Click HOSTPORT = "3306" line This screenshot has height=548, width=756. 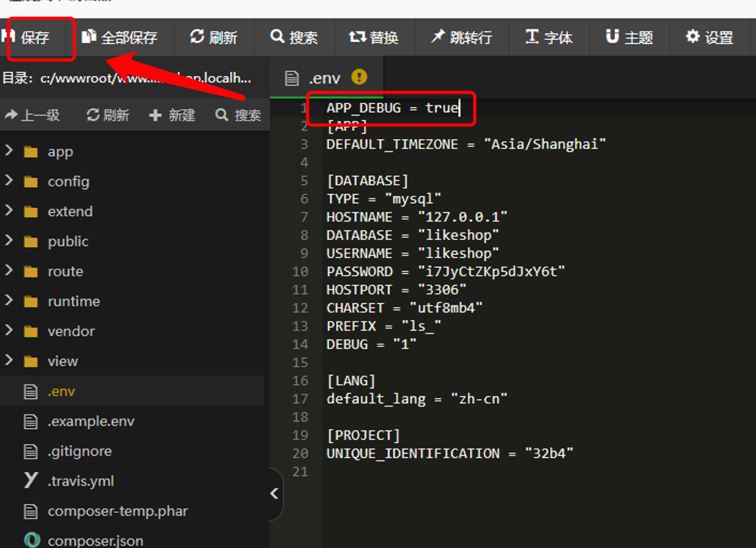(x=396, y=290)
